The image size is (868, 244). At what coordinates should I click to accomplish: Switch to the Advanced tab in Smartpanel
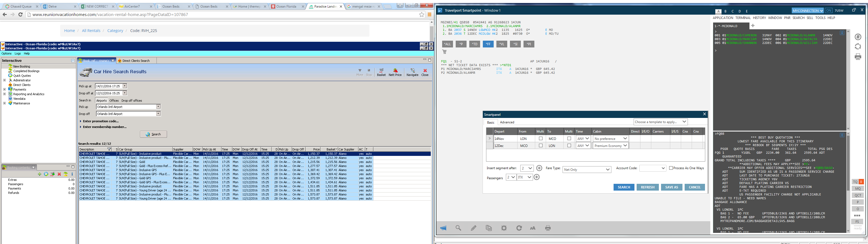(507, 122)
